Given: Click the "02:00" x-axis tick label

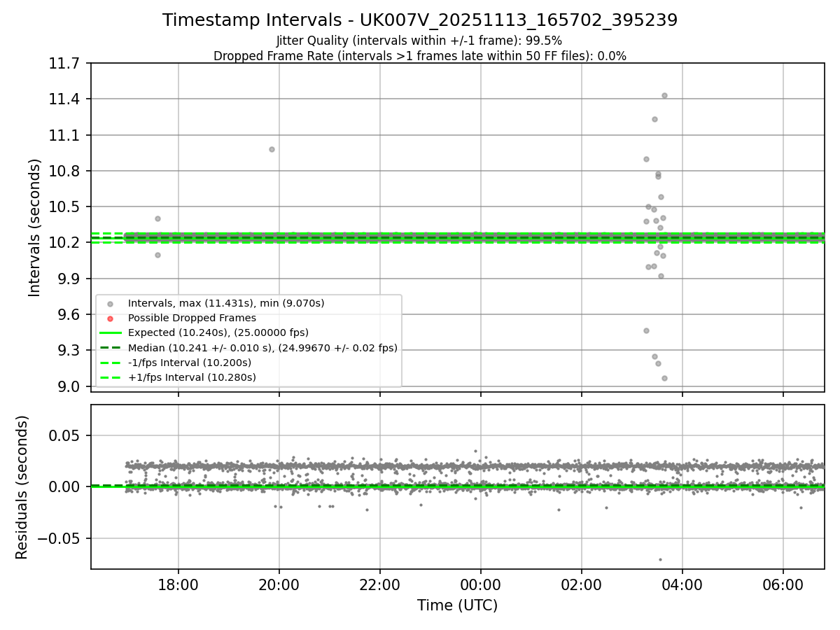Looking at the screenshot, I should click(582, 585).
